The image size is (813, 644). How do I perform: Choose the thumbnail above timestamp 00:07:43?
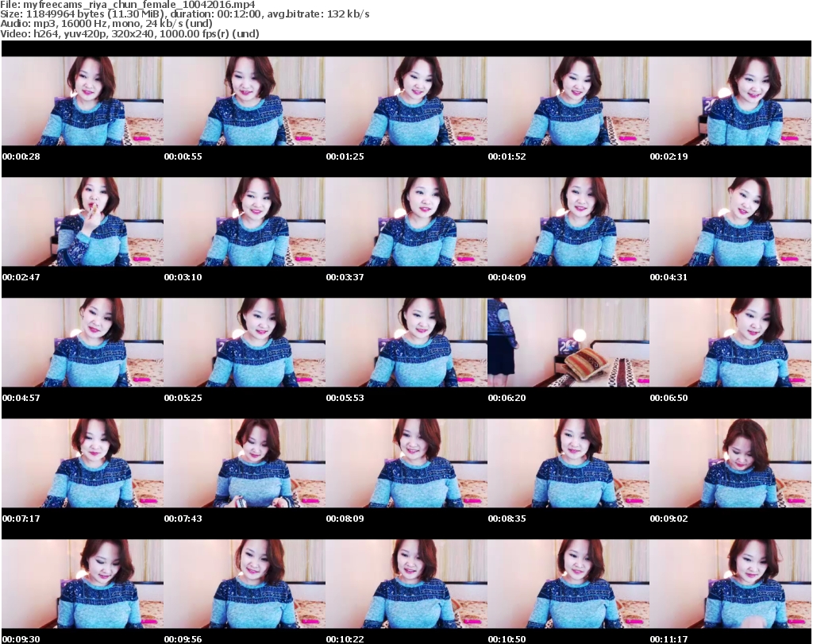pyautogui.click(x=245, y=463)
